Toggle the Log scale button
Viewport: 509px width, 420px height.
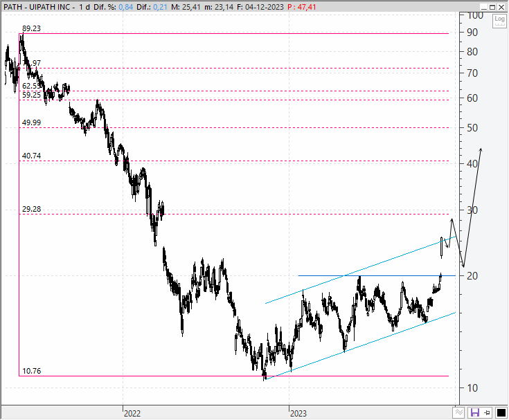pos(499,21)
